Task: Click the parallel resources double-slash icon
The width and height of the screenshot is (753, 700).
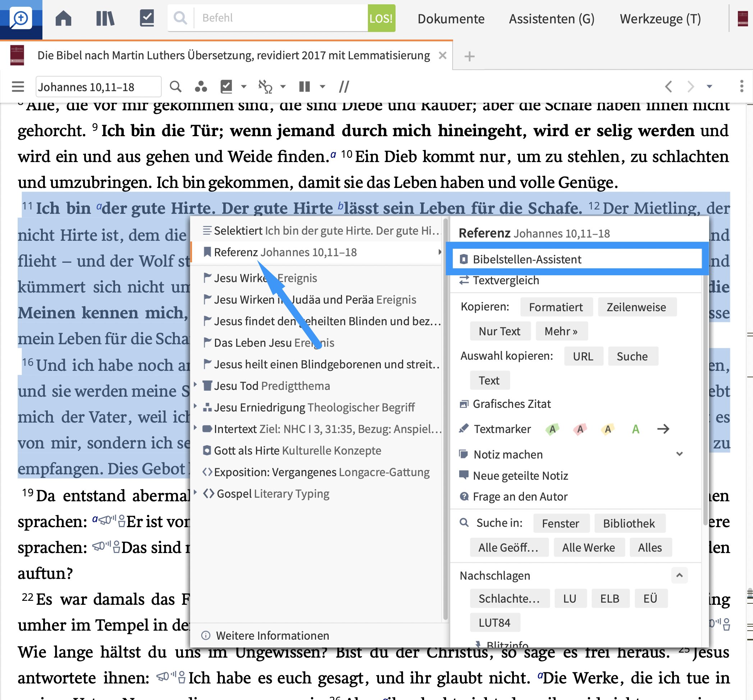Action: (344, 87)
